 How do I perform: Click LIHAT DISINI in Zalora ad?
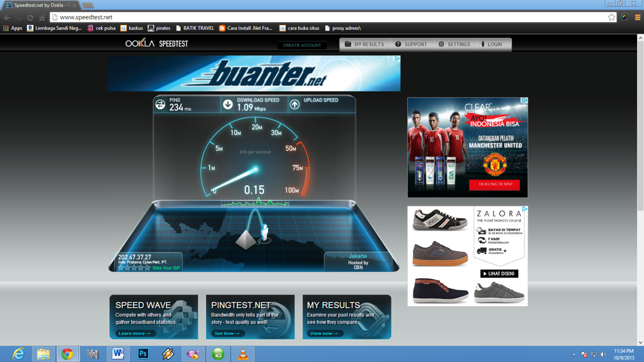(499, 274)
